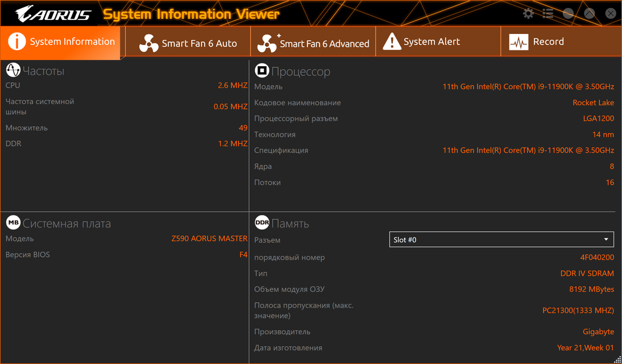Go to the Record tab
This screenshot has height=364, width=622.
pyautogui.click(x=561, y=42)
